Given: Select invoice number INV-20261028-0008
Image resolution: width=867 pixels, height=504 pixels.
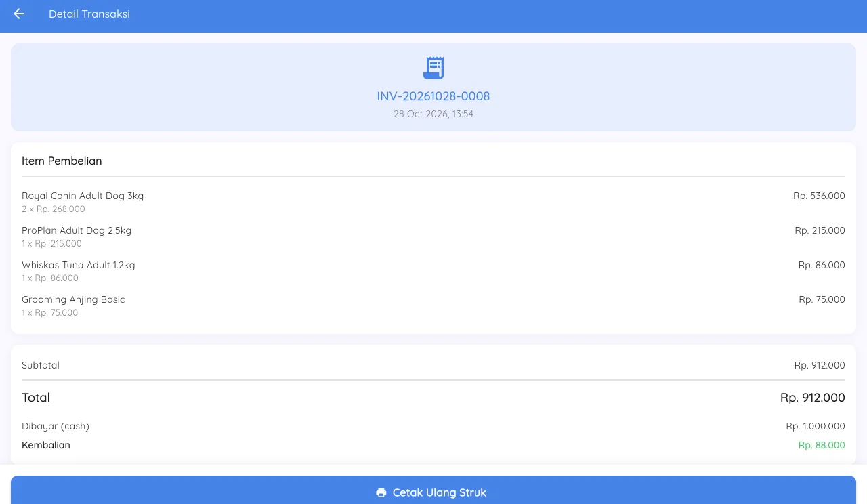Looking at the screenshot, I should click(x=433, y=96).
